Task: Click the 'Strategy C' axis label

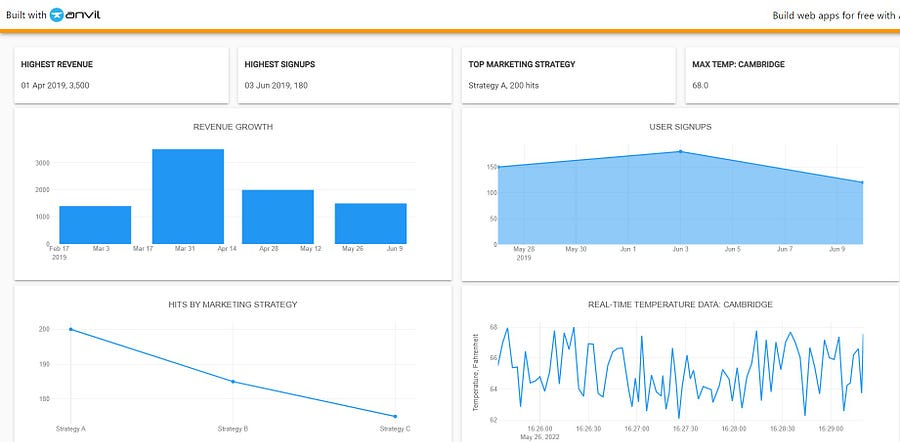Action: (x=395, y=429)
